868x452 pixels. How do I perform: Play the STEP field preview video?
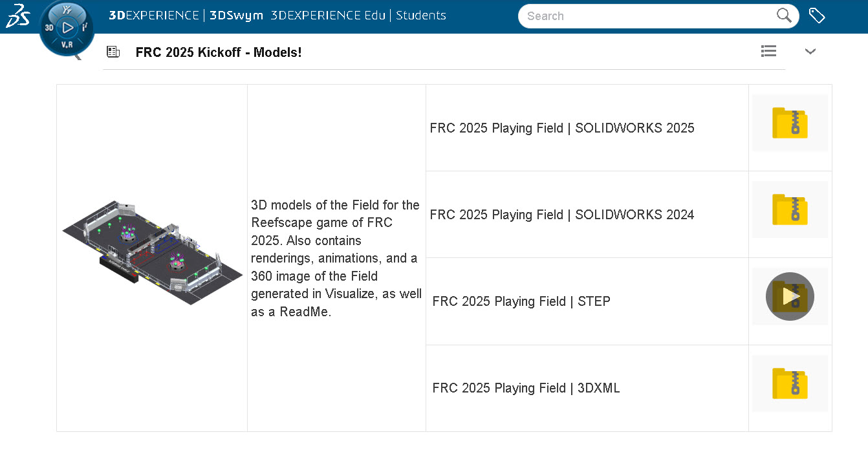click(790, 296)
